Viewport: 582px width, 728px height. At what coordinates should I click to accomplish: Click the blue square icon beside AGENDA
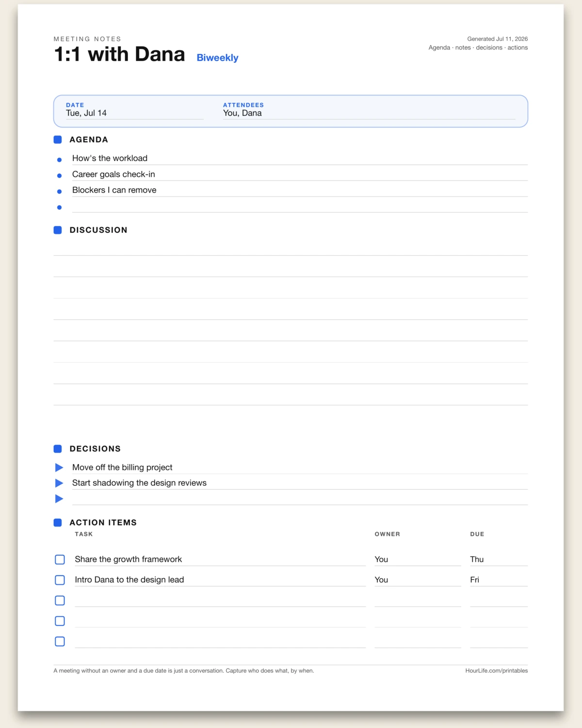point(58,140)
